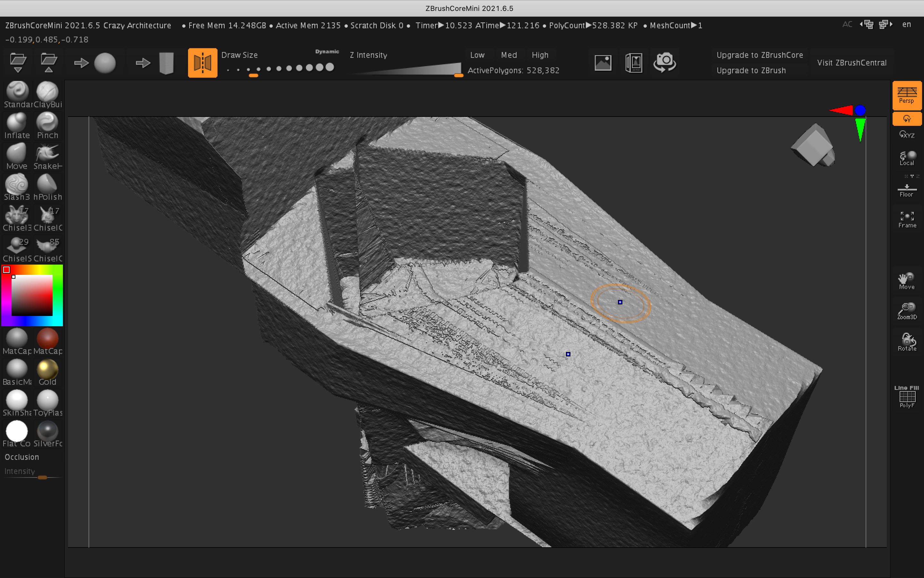Select the Gold material

coord(48,372)
